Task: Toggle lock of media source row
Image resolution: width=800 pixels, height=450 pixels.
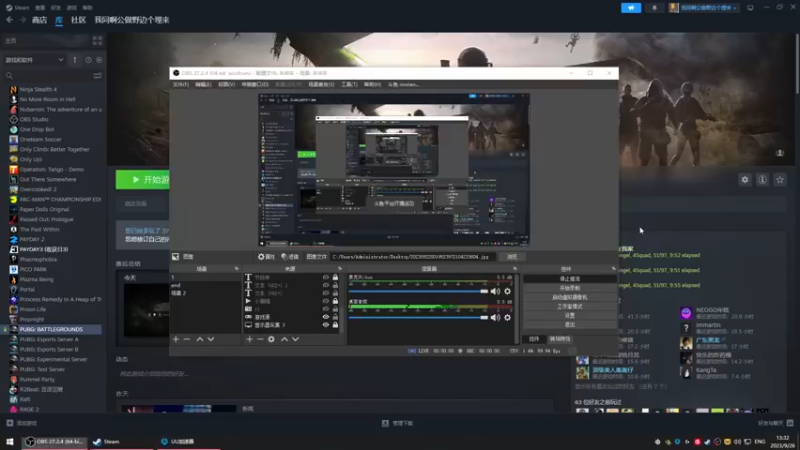Action: tap(335, 301)
